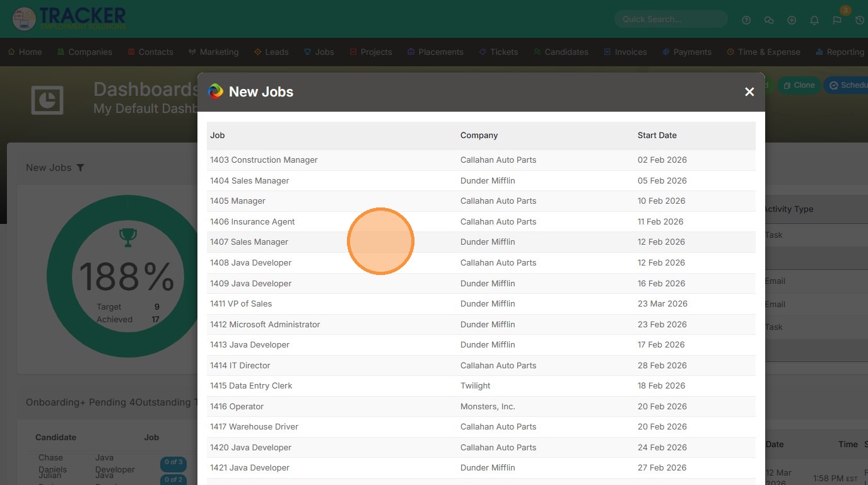Open the Time & Expense menu

click(x=763, y=52)
